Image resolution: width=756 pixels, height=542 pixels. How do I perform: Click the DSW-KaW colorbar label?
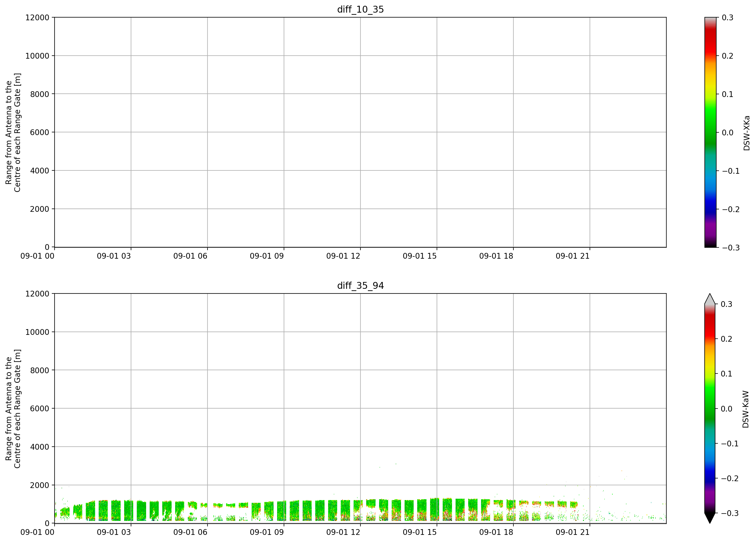point(746,409)
